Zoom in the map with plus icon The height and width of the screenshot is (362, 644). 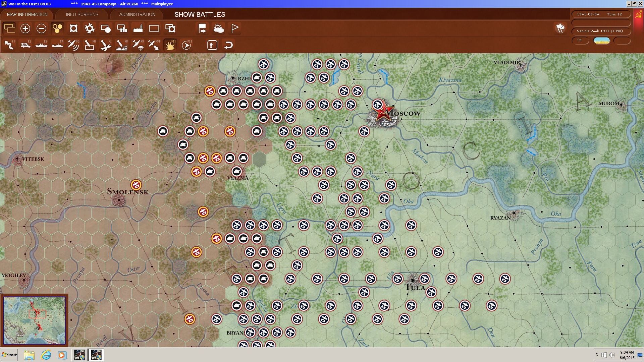click(25, 28)
